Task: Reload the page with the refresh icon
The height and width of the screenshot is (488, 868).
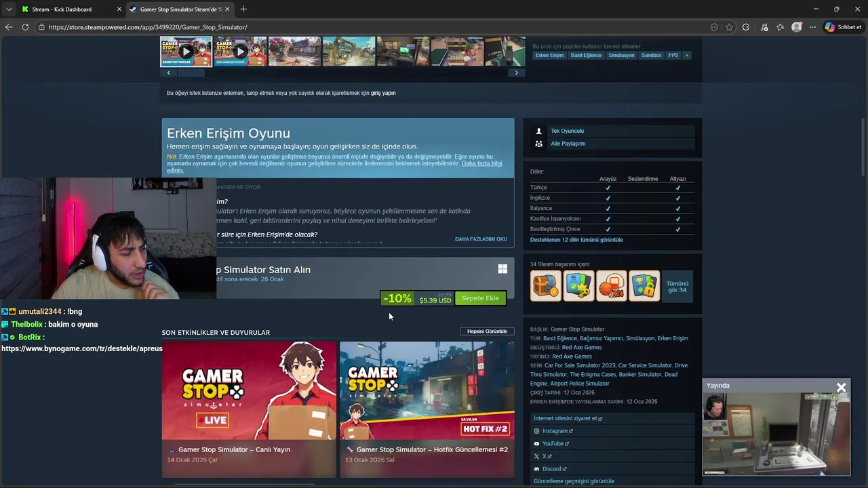Action: coord(25,27)
